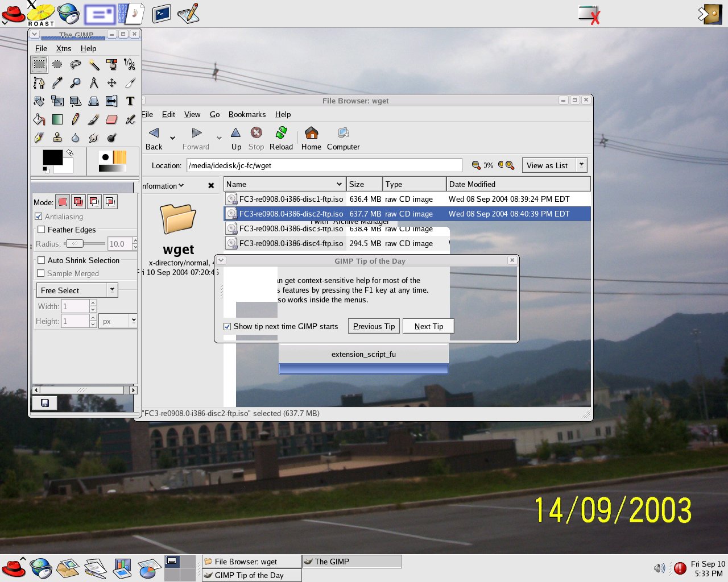Choose the Paintbrush tool
The width and height of the screenshot is (728, 582).
94,119
